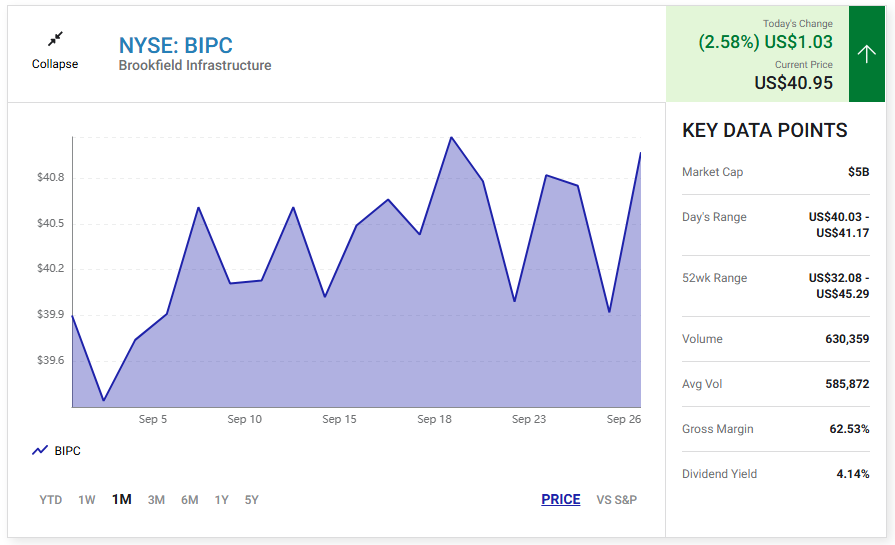Screen dimensions: 895x545
Task: Click the green up-arrow change indicator
Action: pyautogui.click(x=866, y=54)
